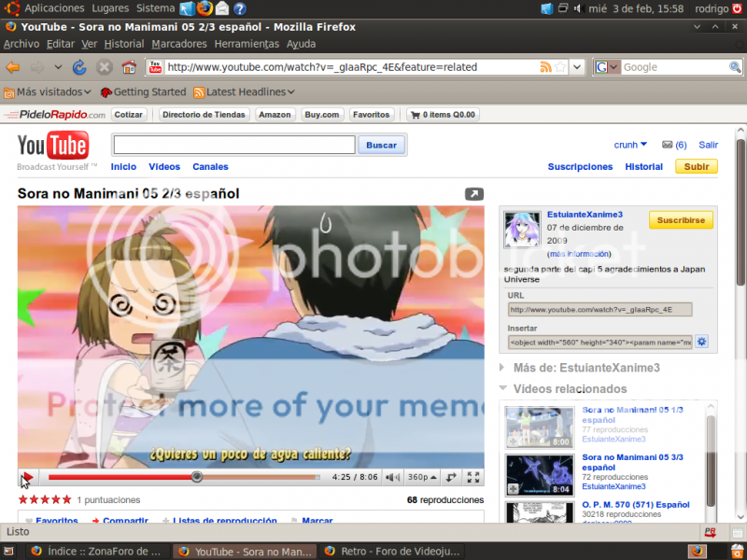Switch to Retro - Foro de Videojuegos taskbar window
This screenshot has width=747, height=560.
pyautogui.click(x=393, y=552)
